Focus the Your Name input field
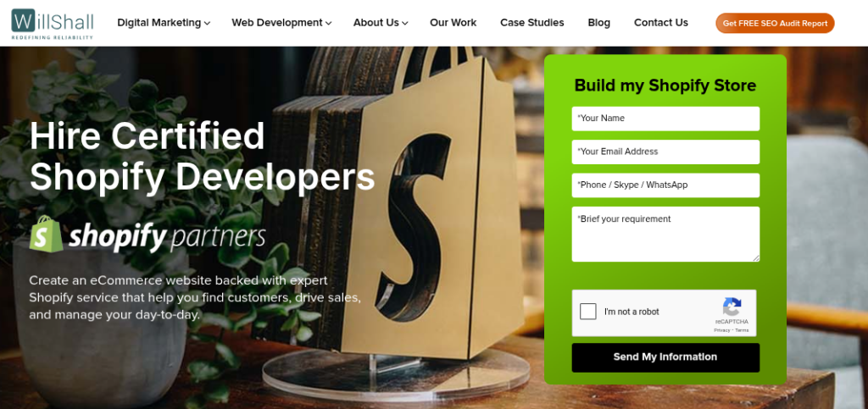Image resolution: width=868 pixels, height=409 pixels. 665,119
